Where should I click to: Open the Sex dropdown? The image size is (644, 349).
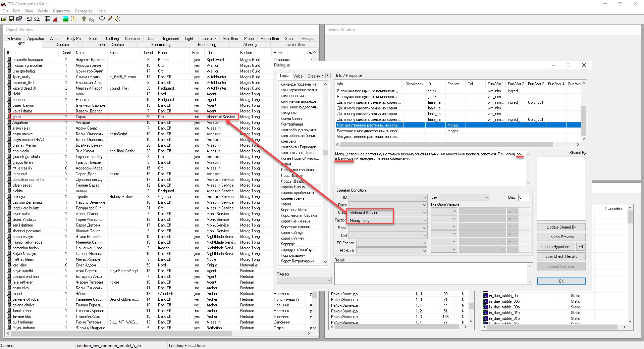click(464, 198)
